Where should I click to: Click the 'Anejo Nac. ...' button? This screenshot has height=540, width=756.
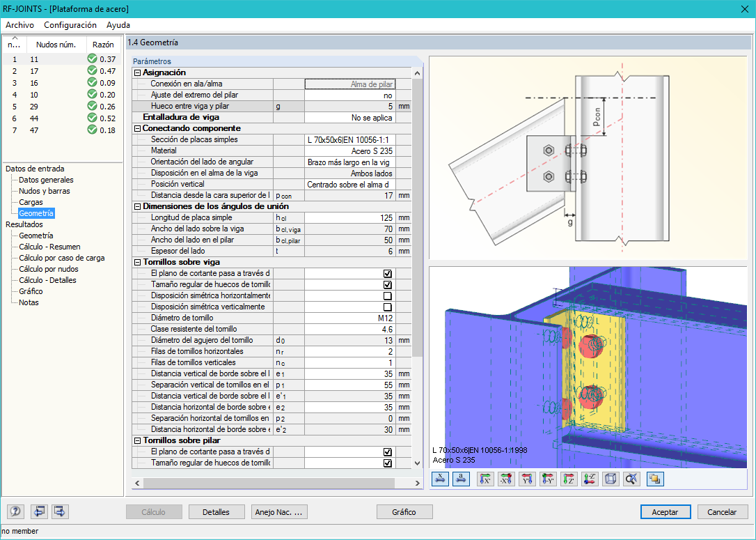pyautogui.click(x=279, y=512)
